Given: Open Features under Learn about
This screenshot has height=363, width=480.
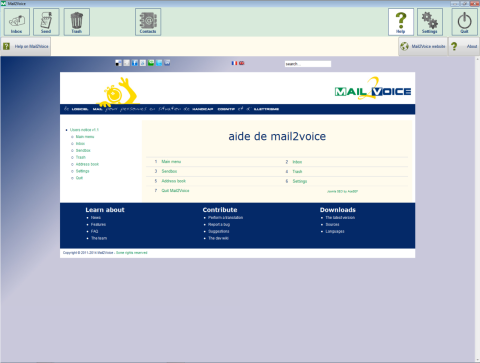Looking at the screenshot, I should (x=98, y=225).
